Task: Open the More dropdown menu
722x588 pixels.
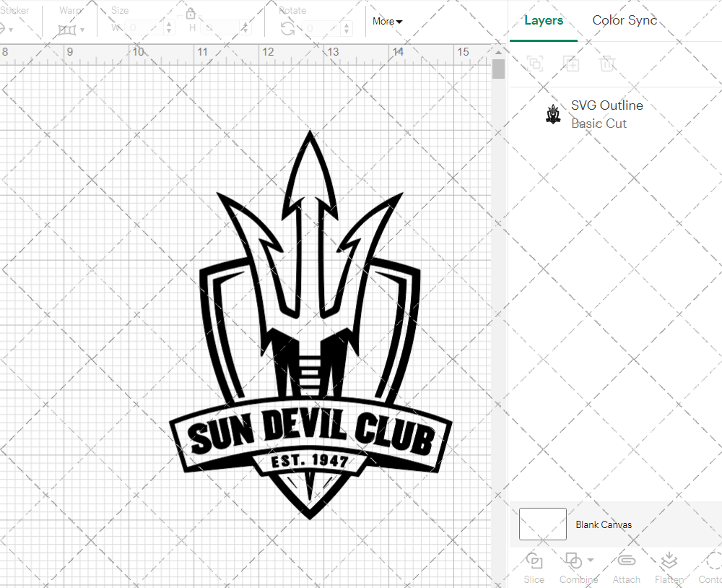Action: pos(387,22)
